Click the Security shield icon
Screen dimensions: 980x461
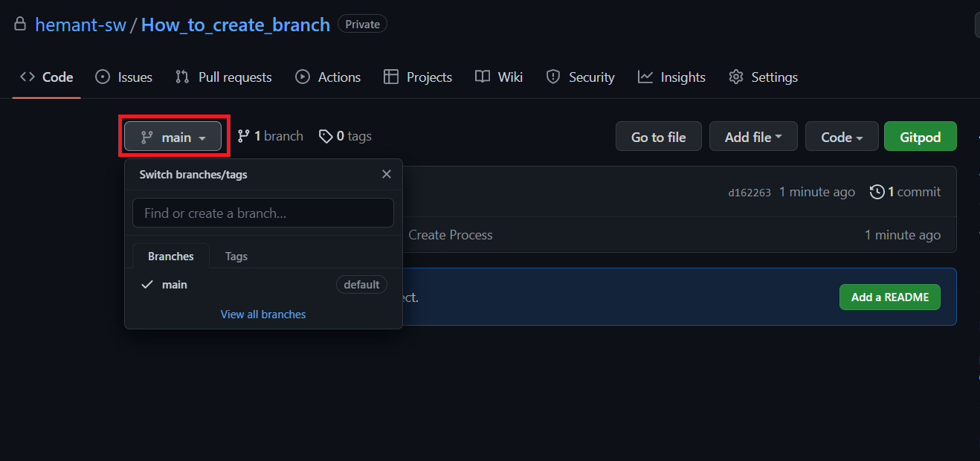coord(553,77)
